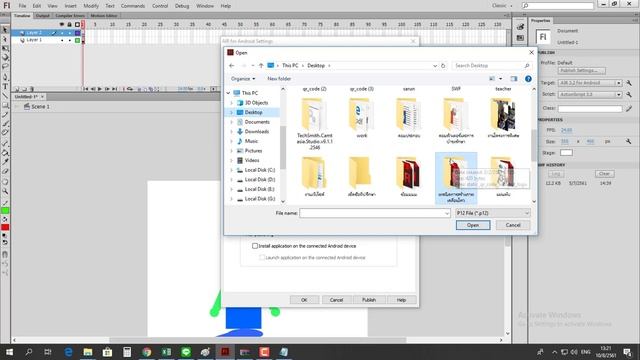Screen dimensions: 640x360
Task: Click the wrench icon next to Script
Action: pyautogui.click(x=629, y=94)
